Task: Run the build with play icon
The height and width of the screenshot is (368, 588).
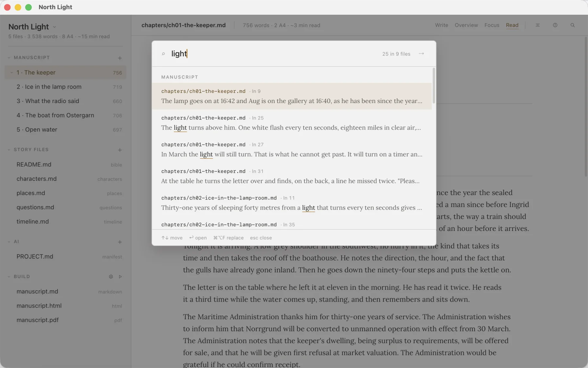Action: click(x=120, y=277)
